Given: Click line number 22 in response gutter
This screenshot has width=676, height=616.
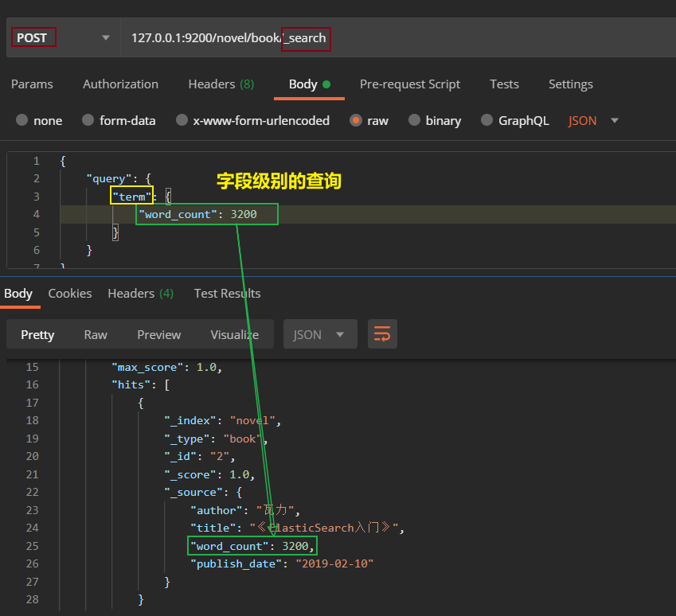Looking at the screenshot, I should (33, 493).
